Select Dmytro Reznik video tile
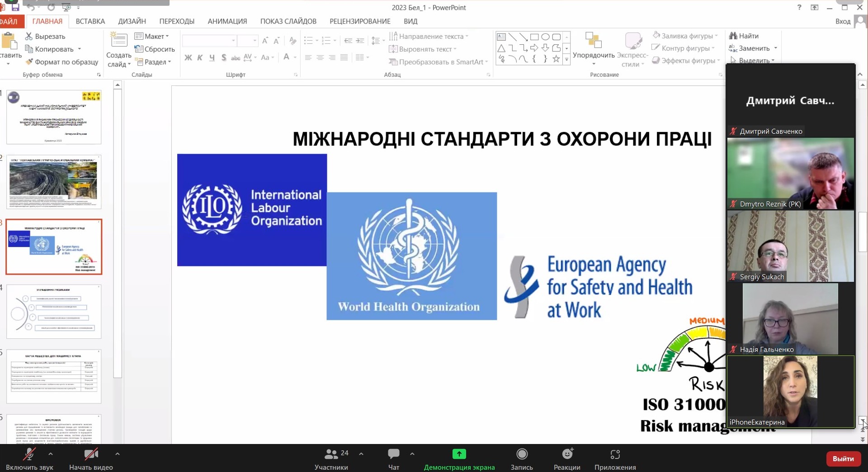The image size is (868, 472). [790, 173]
